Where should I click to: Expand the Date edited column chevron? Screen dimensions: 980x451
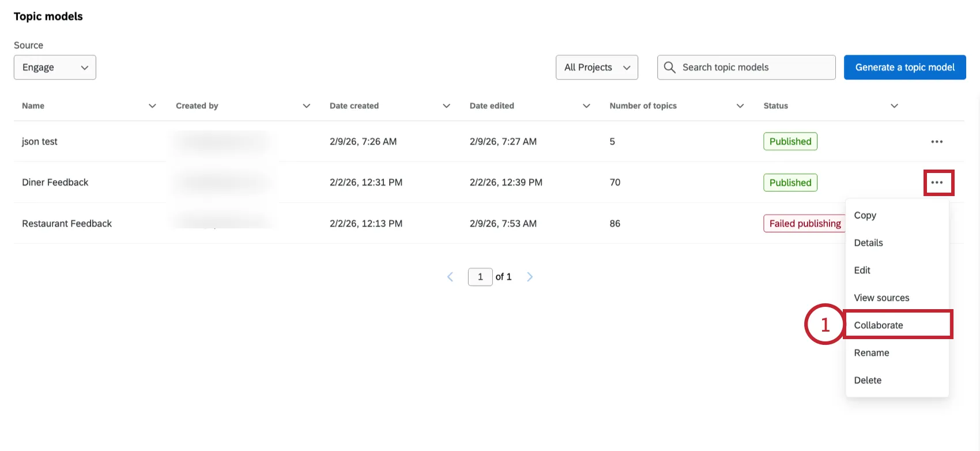(x=586, y=106)
